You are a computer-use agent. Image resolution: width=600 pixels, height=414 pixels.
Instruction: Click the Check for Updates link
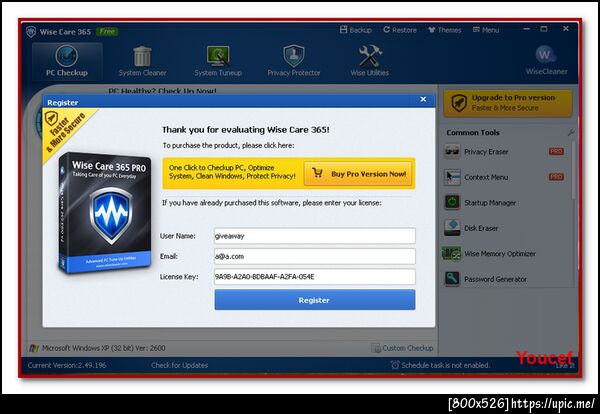pos(179,365)
